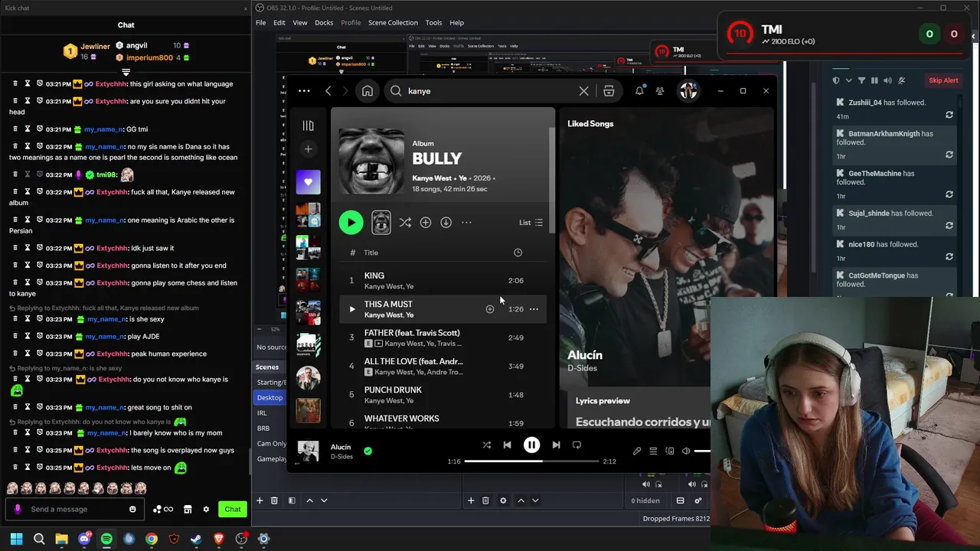Screen dimensions: 980x551
Task: Click the Spotify home icon
Action: tap(367, 91)
